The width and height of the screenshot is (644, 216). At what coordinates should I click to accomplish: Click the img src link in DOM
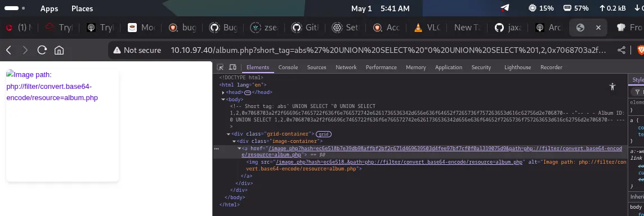[399, 162]
